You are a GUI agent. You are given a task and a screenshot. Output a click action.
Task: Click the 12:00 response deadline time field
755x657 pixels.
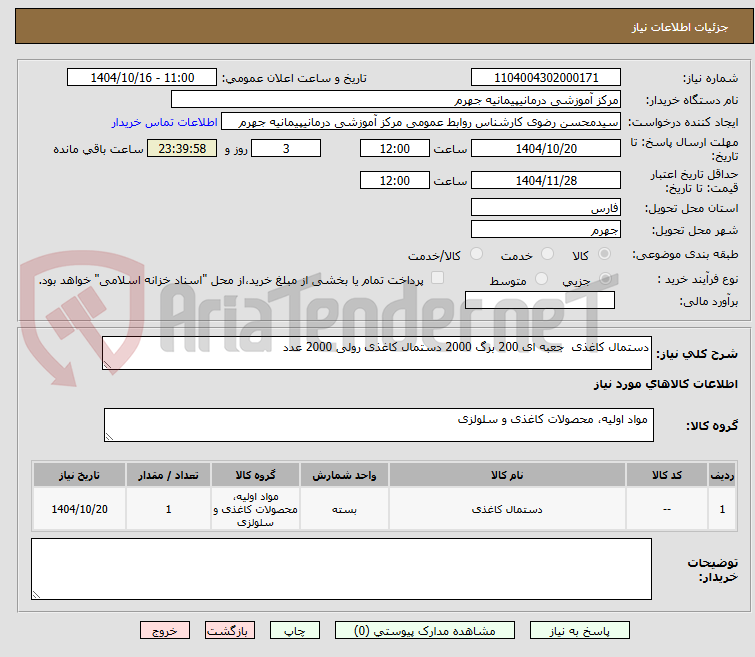pyautogui.click(x=394, y=148)
